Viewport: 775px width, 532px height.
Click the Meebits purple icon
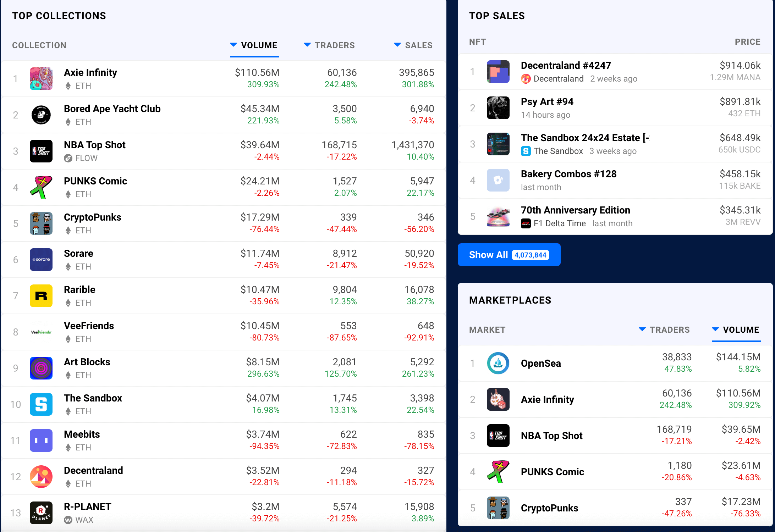(x=41, y=440)
